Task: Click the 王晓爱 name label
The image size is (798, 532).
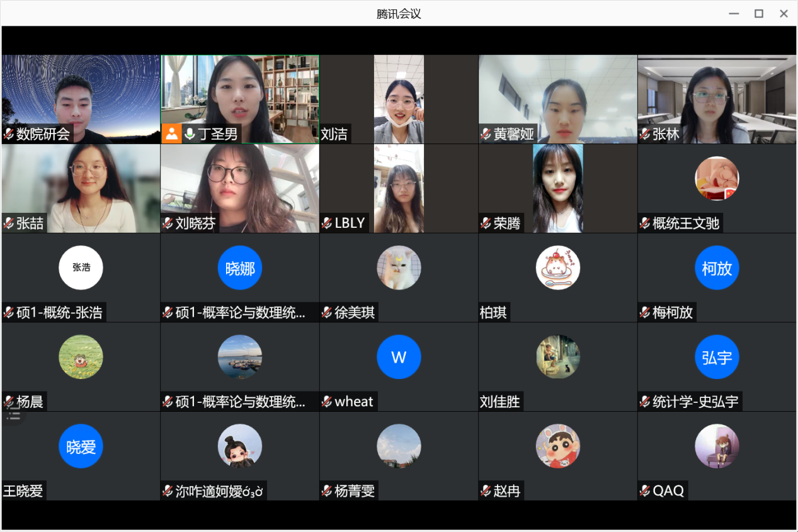Action: (24, 491)
